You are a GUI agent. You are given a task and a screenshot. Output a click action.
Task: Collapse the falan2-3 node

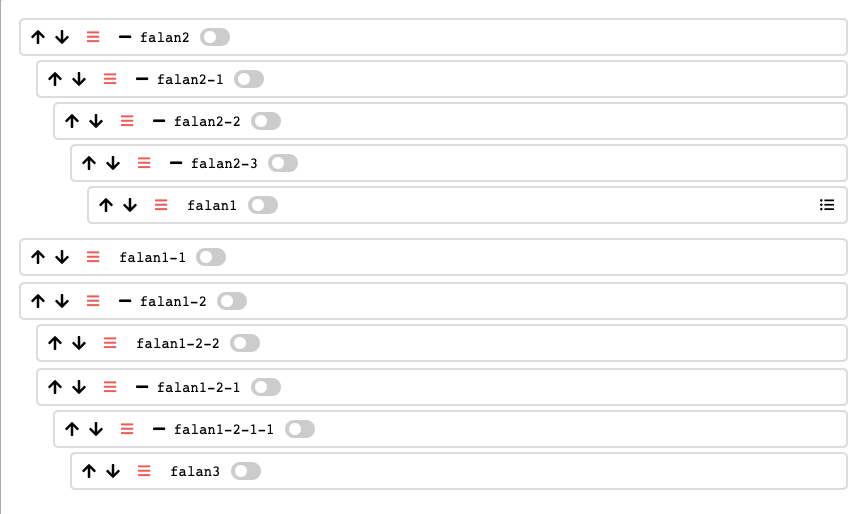pyautogui.click(x=176, y=163)
